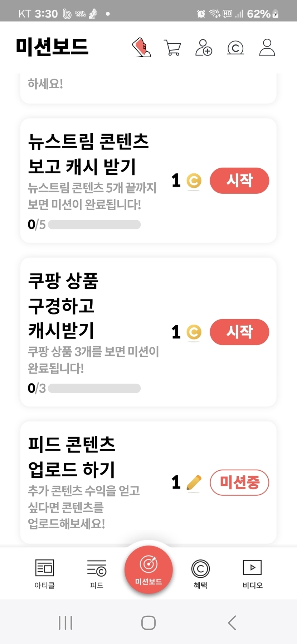Screen dimensions: 297x644
Task: Tap the pencil reward icon on 피드 mission
Action: click(194, 482)
